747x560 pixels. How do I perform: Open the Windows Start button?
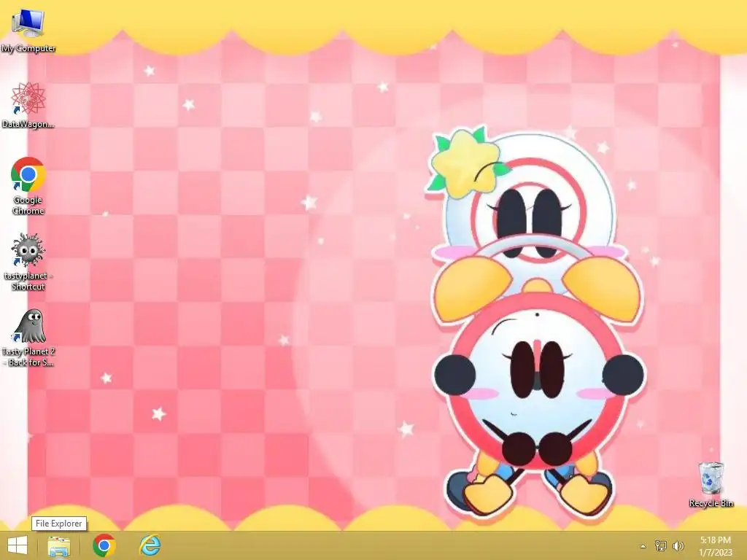(x=18, y=545)
